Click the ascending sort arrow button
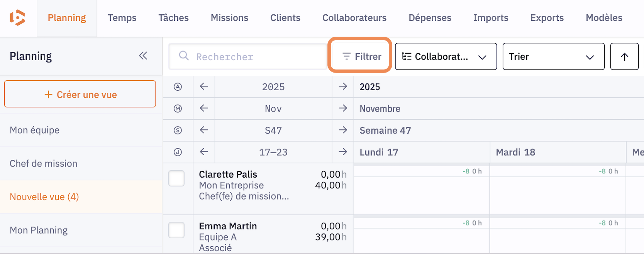The height and width of the screenshot is (254, 644). click(624, 56)
